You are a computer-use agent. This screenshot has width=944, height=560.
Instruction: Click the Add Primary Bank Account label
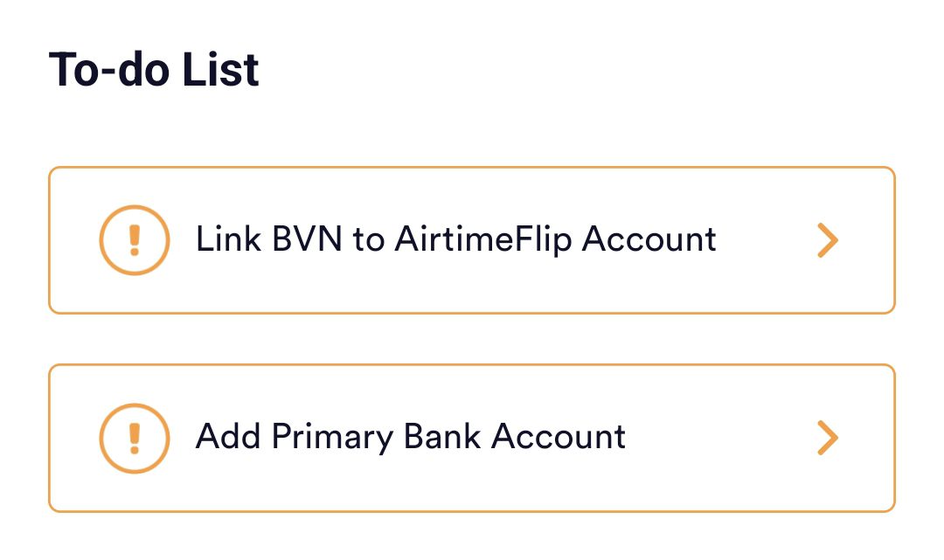[x=411, y=437]
